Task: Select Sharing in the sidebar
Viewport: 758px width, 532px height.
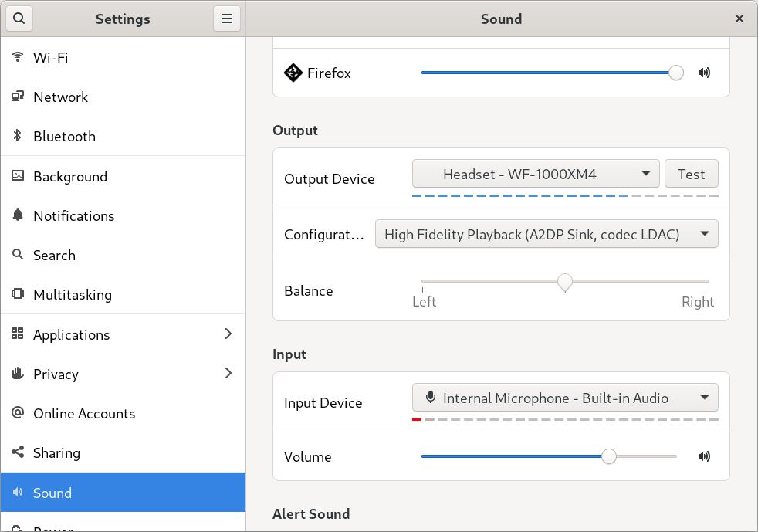Action: pyautogui.click(x=124, y=452)
